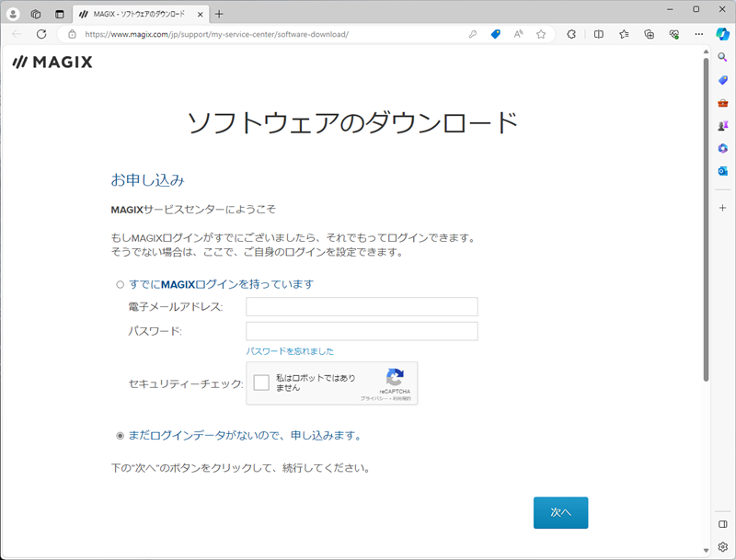Focus the email address field

coord(362,307)
